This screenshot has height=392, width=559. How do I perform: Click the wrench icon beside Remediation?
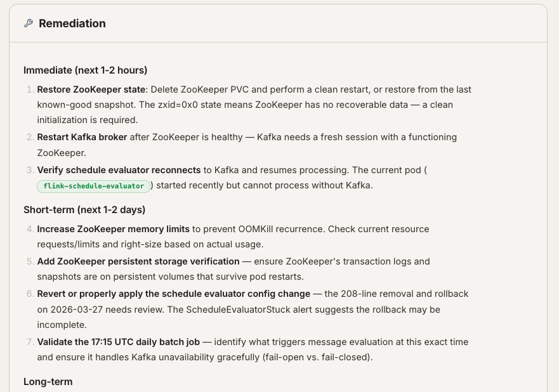coord(29,23)
